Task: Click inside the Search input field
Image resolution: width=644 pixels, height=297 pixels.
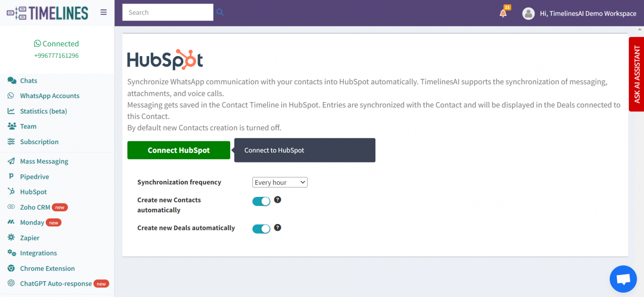Action: tap(167, 12)
